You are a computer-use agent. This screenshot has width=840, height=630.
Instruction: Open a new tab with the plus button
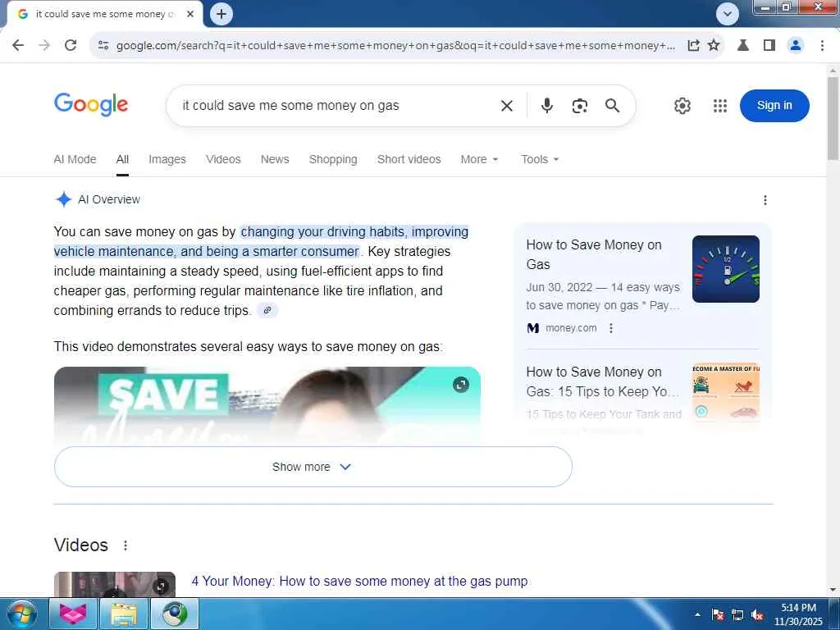coord(221,14)
